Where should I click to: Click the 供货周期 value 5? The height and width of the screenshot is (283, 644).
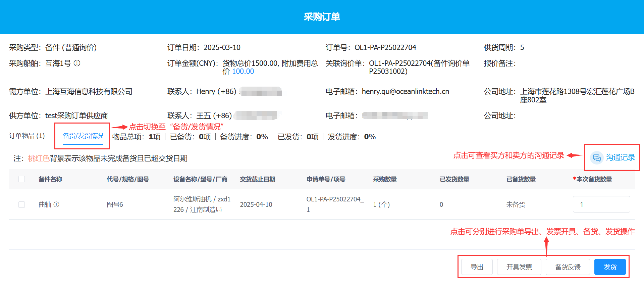522,48
